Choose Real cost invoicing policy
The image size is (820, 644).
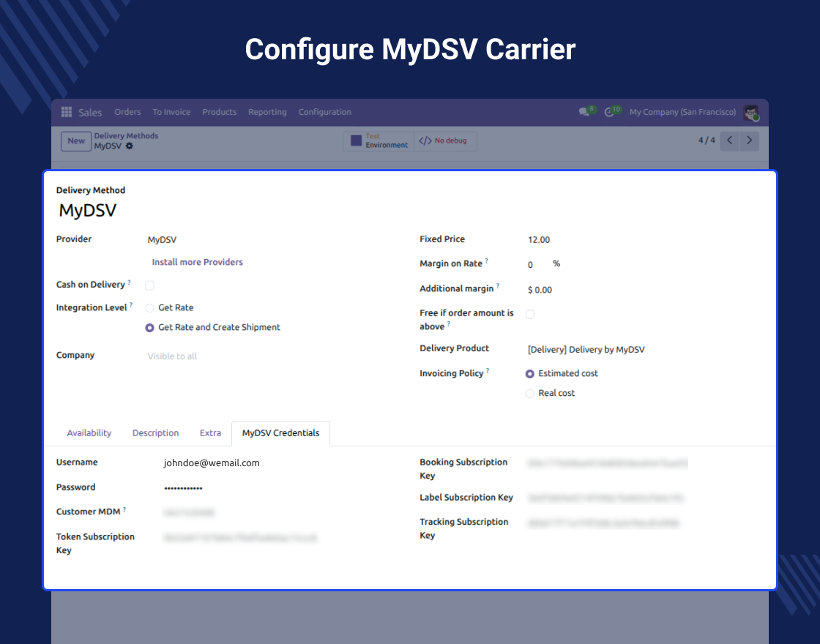[x=530, y=394]
